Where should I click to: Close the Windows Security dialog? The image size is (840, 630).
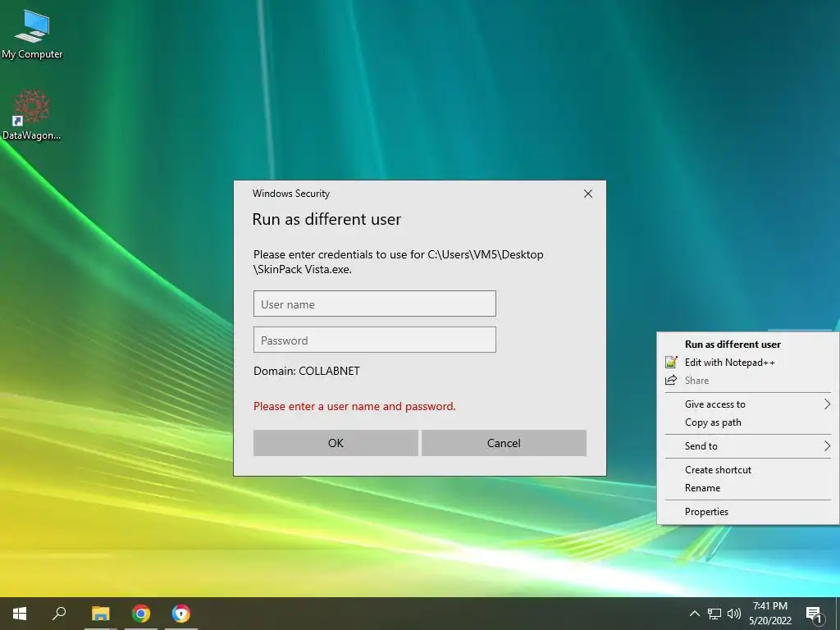(587, 194)
